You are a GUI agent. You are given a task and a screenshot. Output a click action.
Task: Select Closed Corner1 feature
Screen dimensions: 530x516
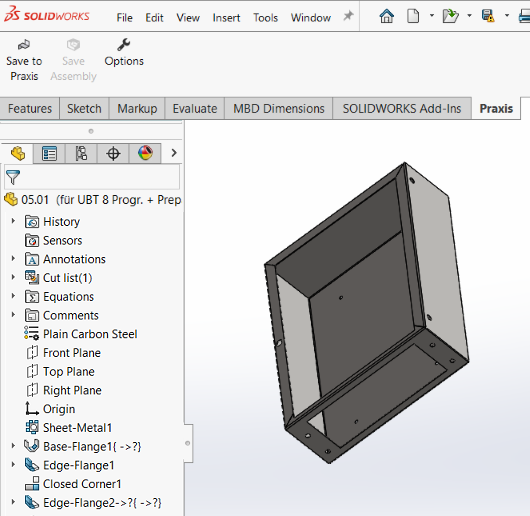[73, 484]
